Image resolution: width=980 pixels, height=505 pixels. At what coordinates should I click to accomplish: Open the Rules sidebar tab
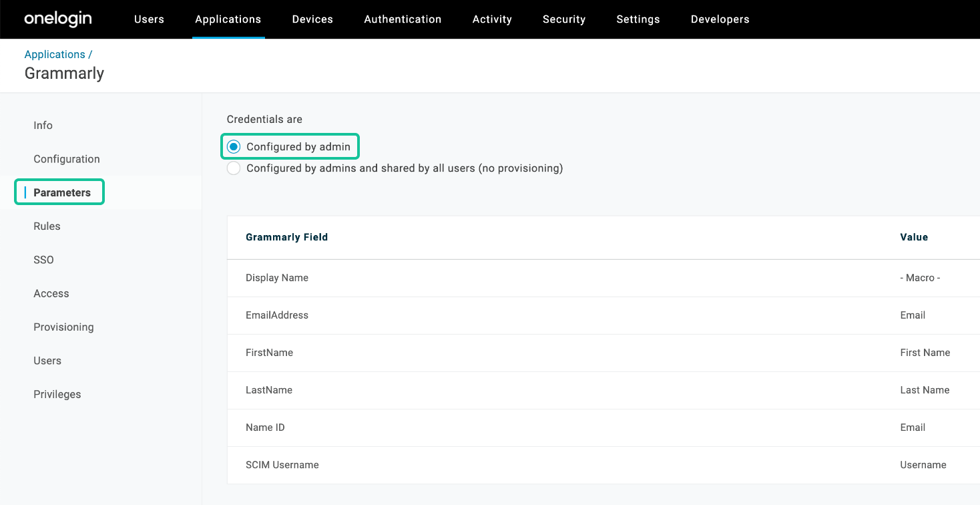[47, 226]
